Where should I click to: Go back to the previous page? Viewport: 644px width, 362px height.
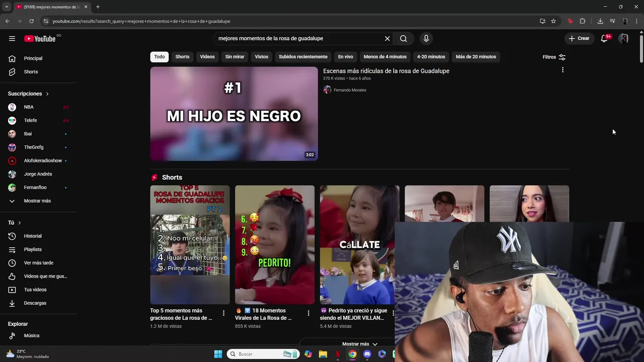(7, 21)
